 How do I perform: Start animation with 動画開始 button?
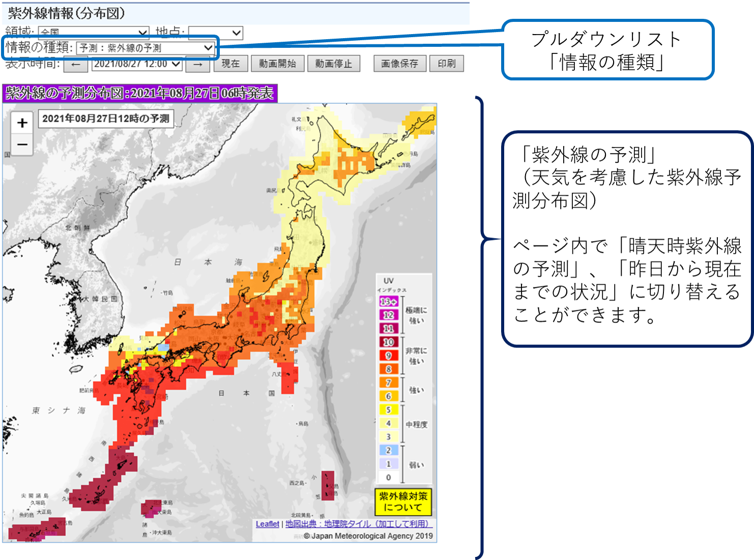point(277,64)
